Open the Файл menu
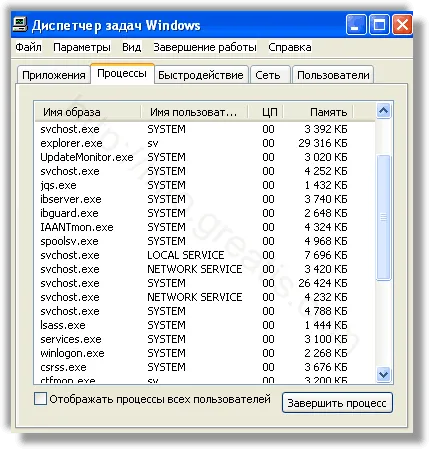 coord(29,47)
